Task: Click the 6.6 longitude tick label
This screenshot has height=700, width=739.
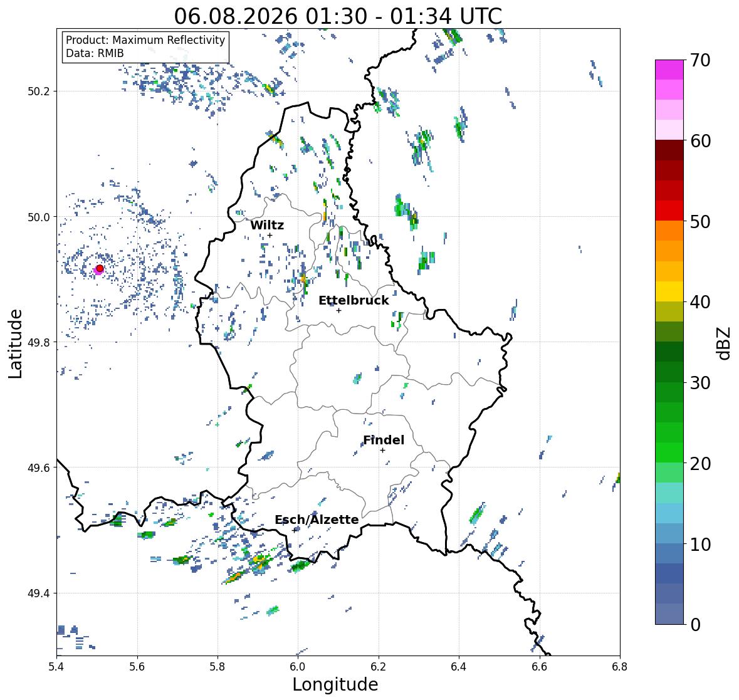Action: pyautogui.click(x=540, y=667)
